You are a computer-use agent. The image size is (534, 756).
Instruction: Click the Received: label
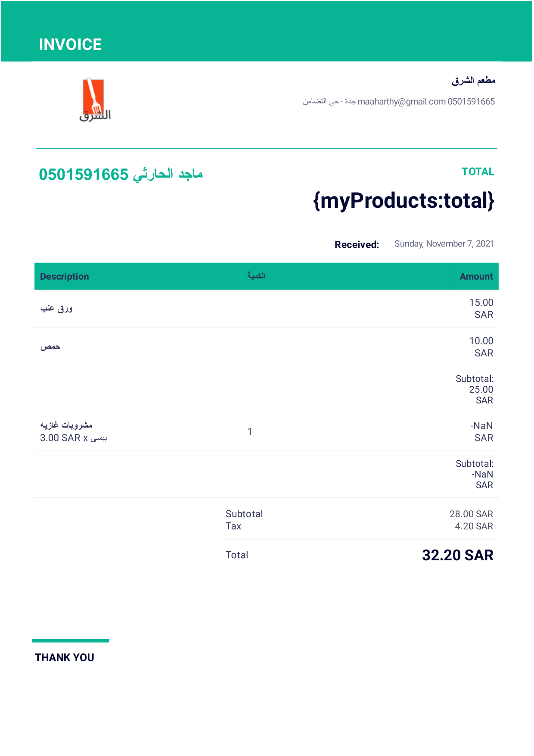(x=357, y=245)
